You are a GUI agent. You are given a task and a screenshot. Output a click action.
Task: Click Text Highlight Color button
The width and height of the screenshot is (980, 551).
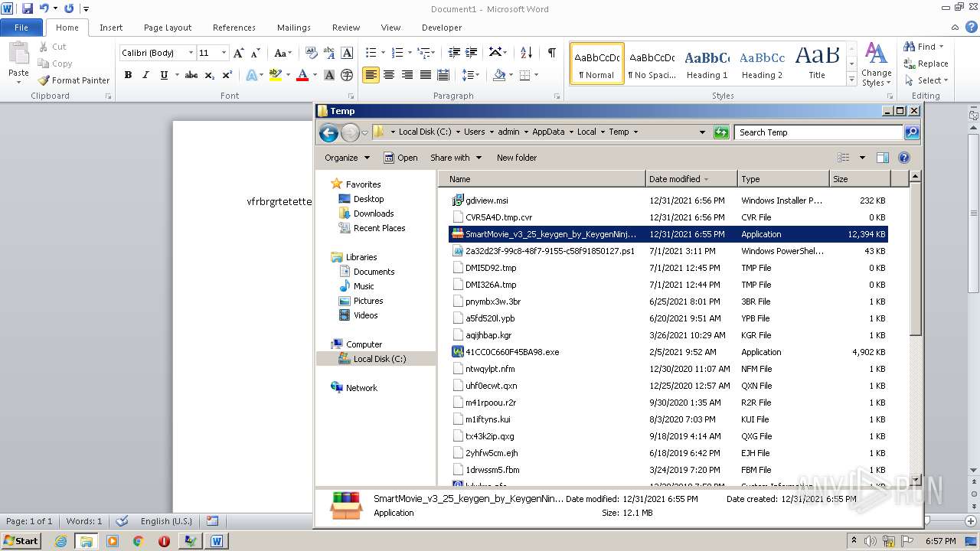[x=276, y=75]
